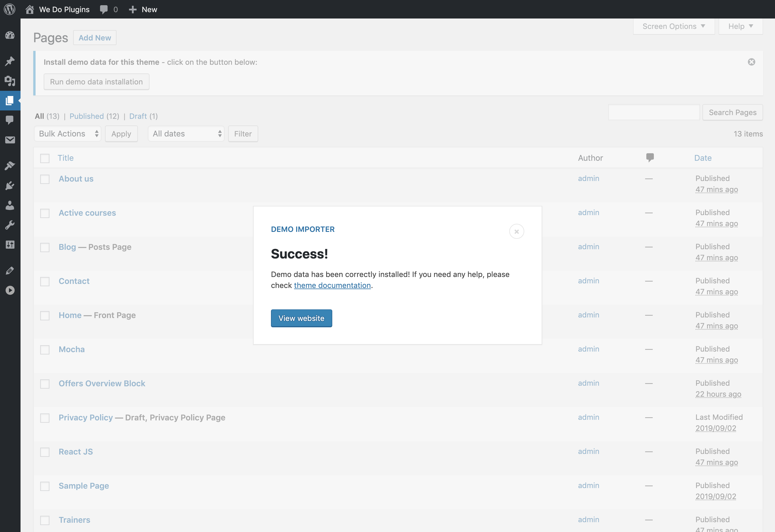This screenshot has height=532, width=775.
Task: Open the Sample Page link
Action: click(x=84, y=486)
